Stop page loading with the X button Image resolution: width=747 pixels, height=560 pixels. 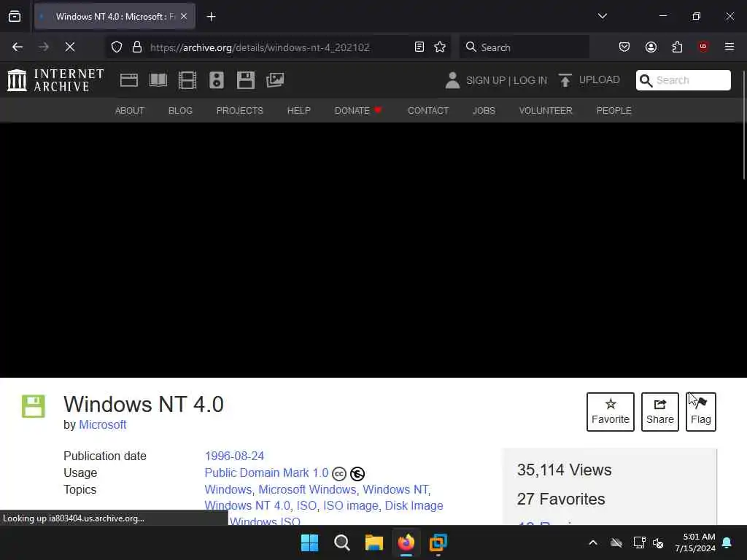coord(70,47)
